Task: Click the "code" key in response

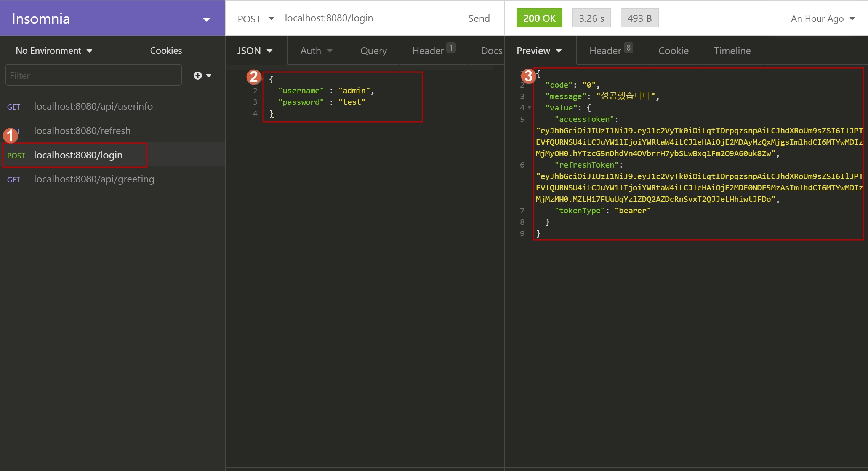Action: pos(559,85)
